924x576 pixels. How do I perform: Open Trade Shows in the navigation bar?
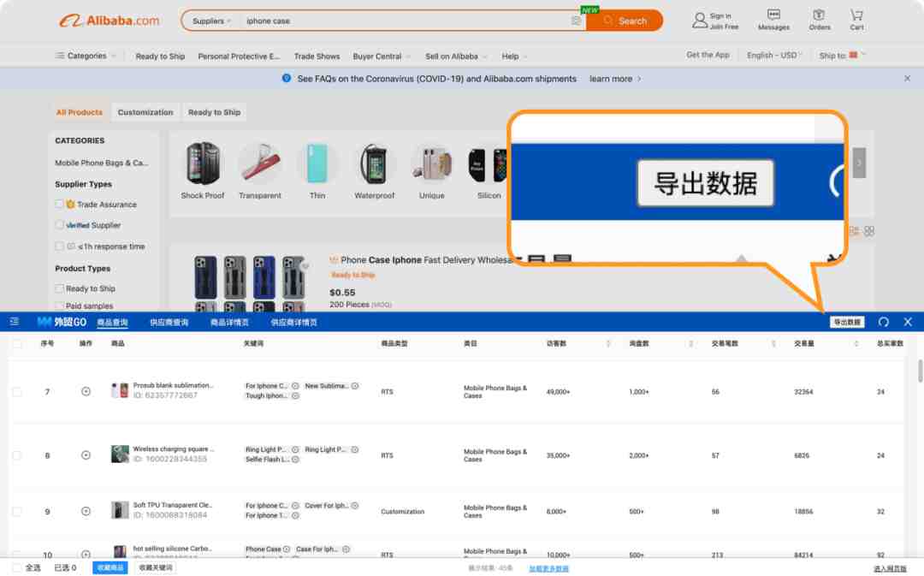point(317,56)
